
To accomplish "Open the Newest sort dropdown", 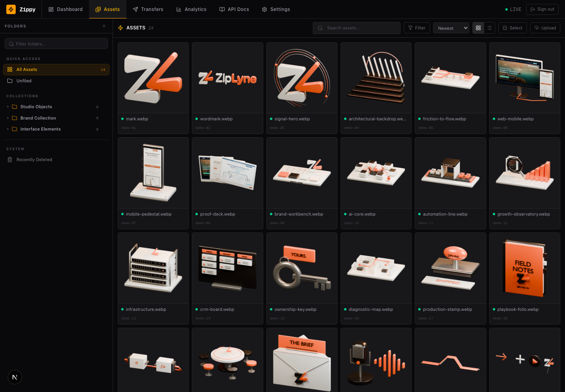I will point(451,28).
